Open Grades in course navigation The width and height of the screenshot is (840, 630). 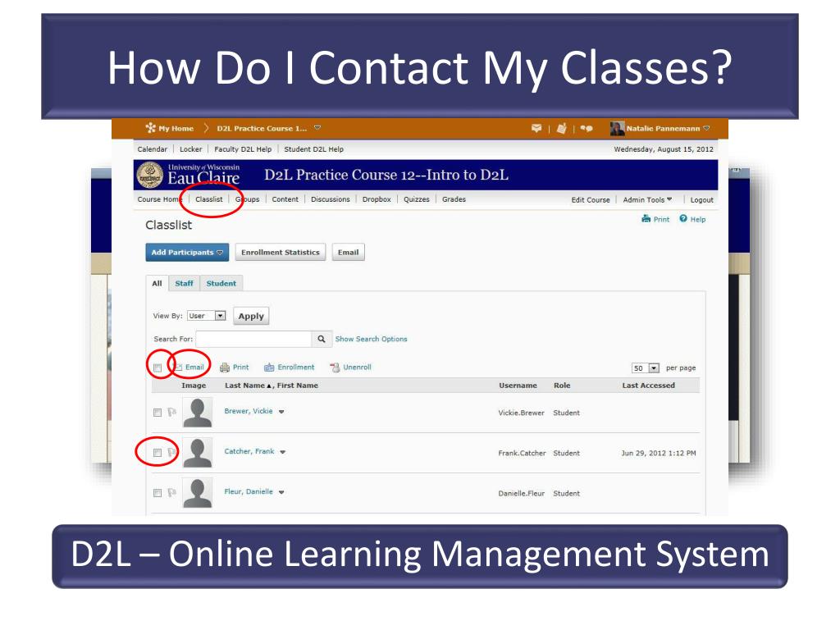[454, 199]
